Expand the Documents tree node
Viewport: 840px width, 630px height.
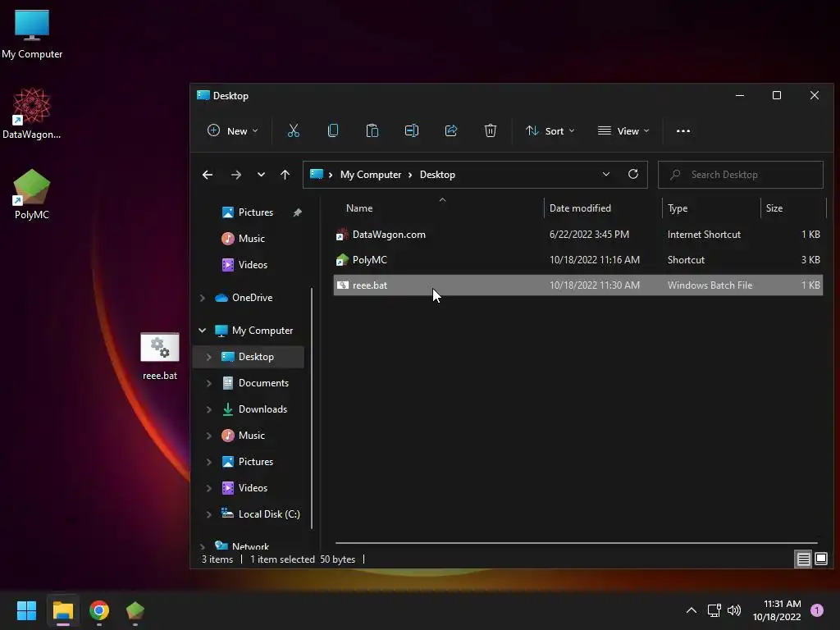pyautogui.click(x=209, y=383)
